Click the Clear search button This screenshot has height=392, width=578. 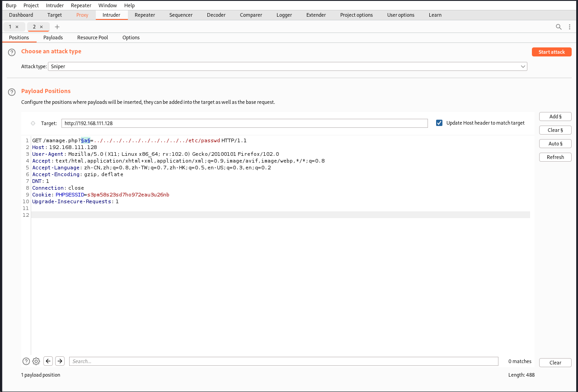click(x=555, y=363)
